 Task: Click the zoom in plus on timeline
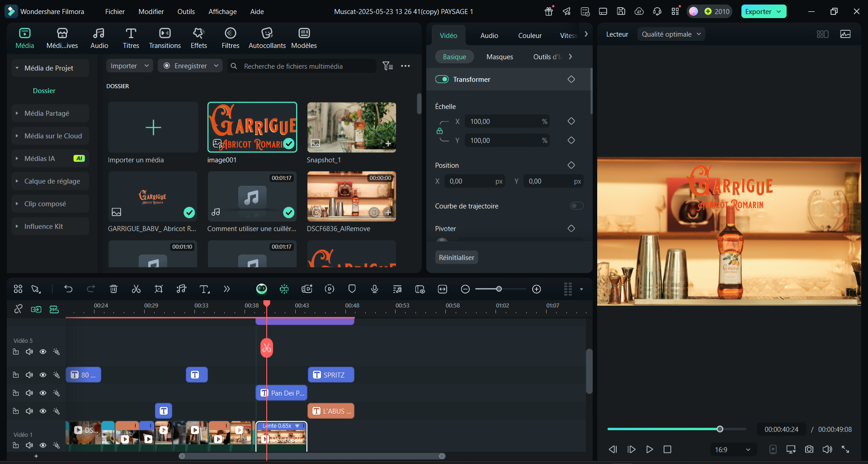[537, 289]
